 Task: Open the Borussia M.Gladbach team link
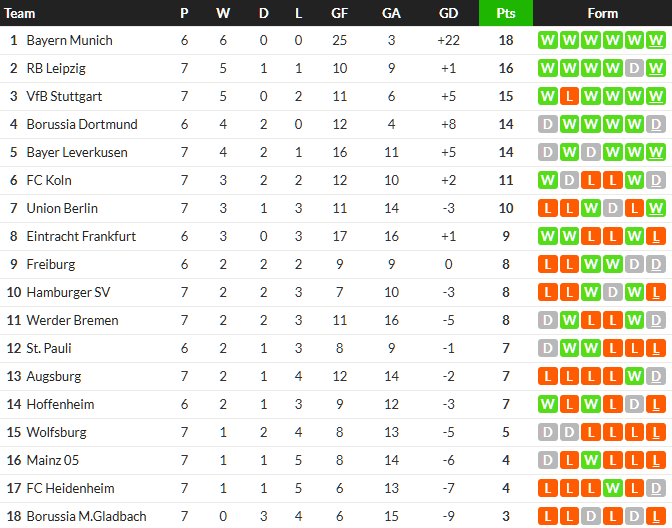point(86,517)
